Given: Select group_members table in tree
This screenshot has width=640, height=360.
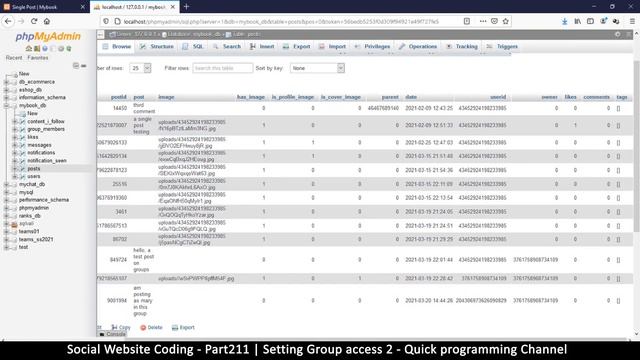Looking at the screenshot, I should [x=46, y=129].
